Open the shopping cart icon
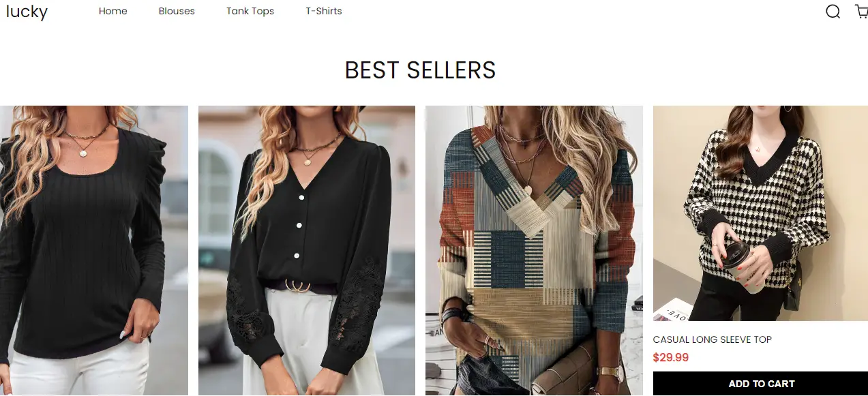The image size is (868, 396). [x=861, y=11]
